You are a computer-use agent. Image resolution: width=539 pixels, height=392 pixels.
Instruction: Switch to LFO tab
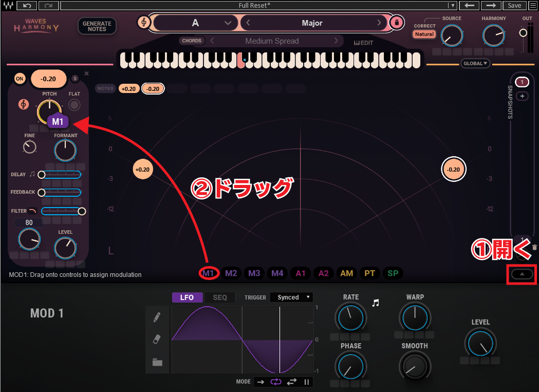click(187, 297)
